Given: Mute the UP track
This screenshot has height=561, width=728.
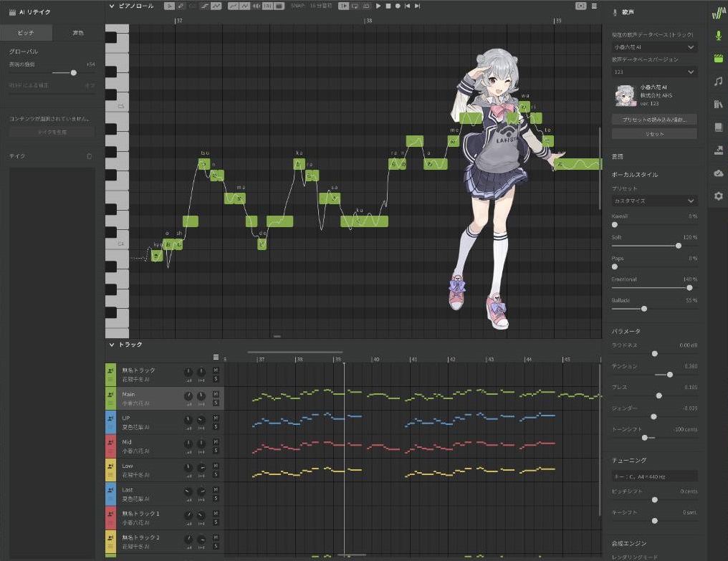Looking at the screenshot, I should (216, 418).
